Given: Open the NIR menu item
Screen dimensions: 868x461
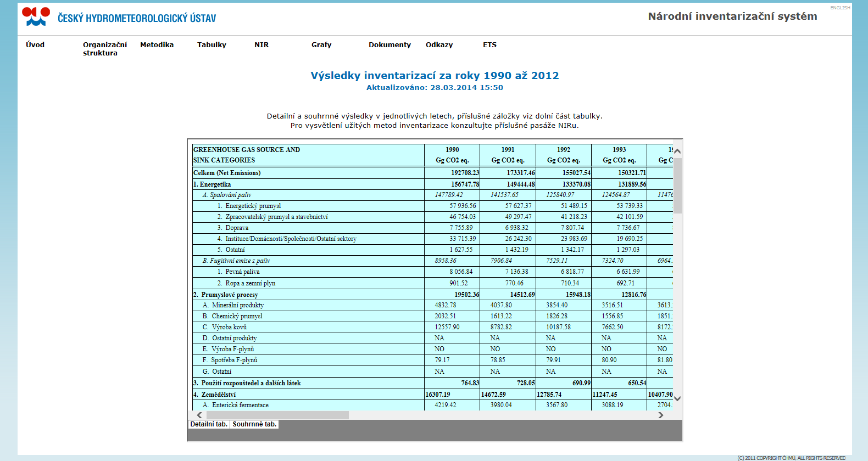Looking at the screenshot, I should 261,45.
